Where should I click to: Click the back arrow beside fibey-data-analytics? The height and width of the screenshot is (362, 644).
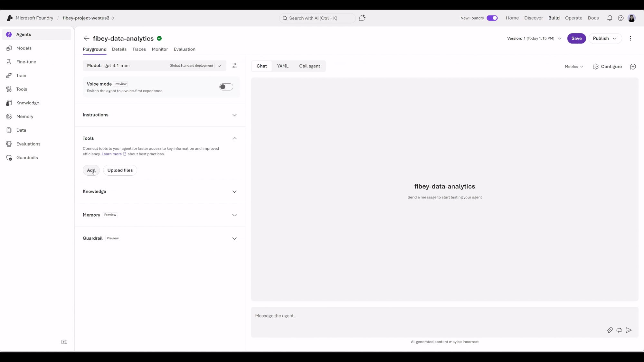[86, 39]
